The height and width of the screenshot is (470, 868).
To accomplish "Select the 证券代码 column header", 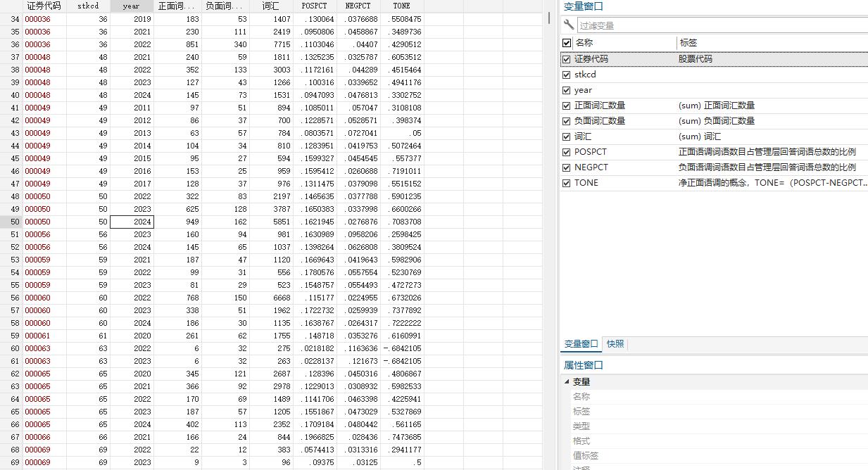I will [x=44, y=6].
